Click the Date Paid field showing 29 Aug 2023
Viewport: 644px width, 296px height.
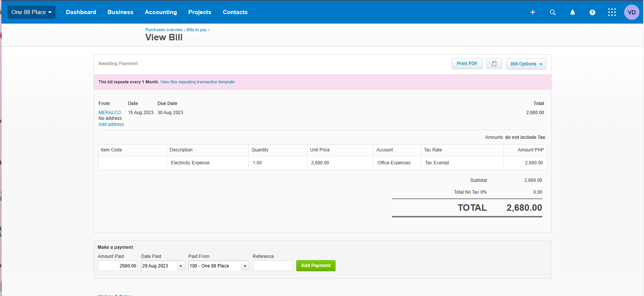click(x=159, y=266)
